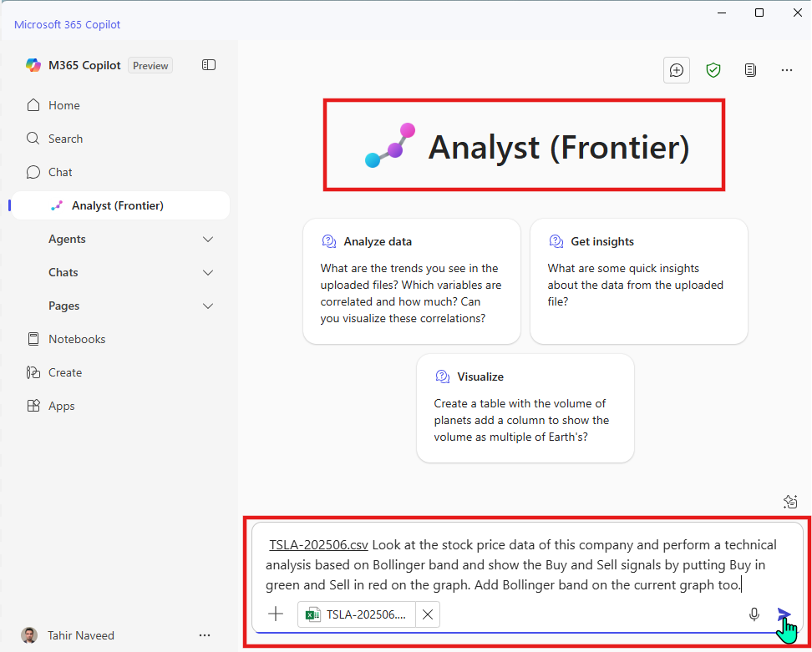The width and height of the screenshot is (812, 652).
Task: Start a new chat using the new-chat icon
Action: click(676, 70)
